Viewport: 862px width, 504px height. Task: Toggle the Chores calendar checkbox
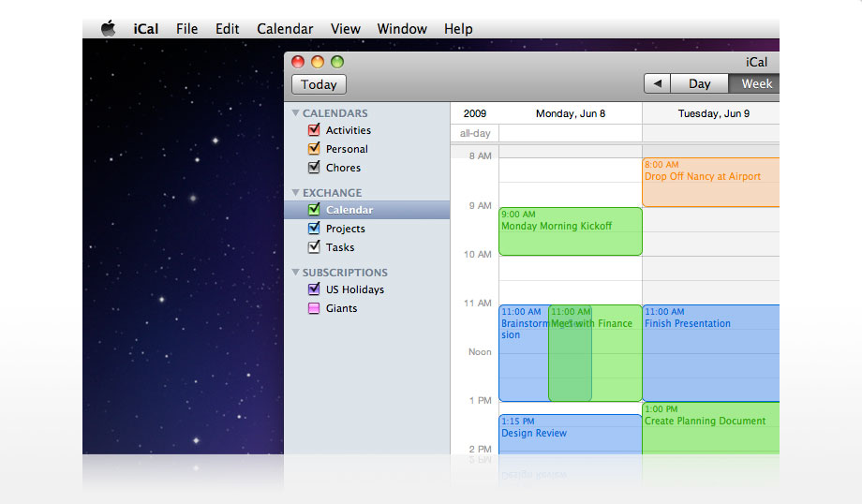coord(314,167)
